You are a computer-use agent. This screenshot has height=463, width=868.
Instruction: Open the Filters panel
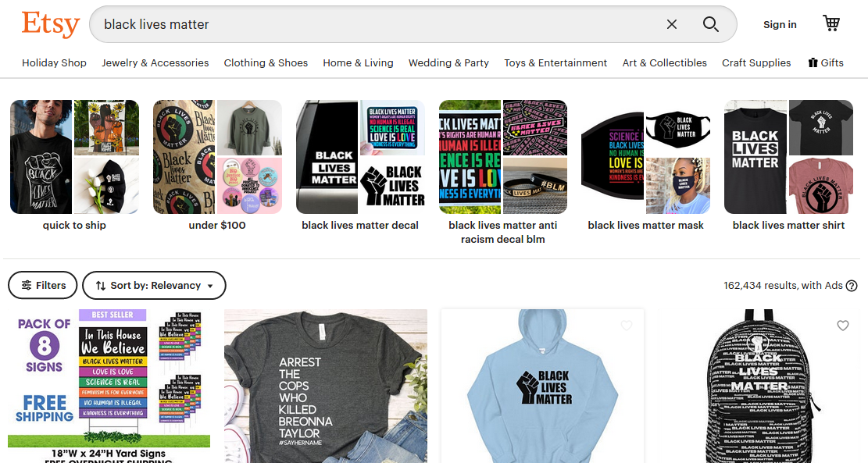click(x=43, y=286)
